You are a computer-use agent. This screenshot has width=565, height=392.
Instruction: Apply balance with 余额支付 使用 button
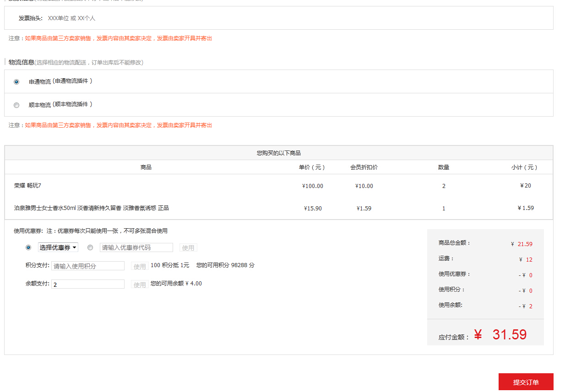[x=140, y=285]
